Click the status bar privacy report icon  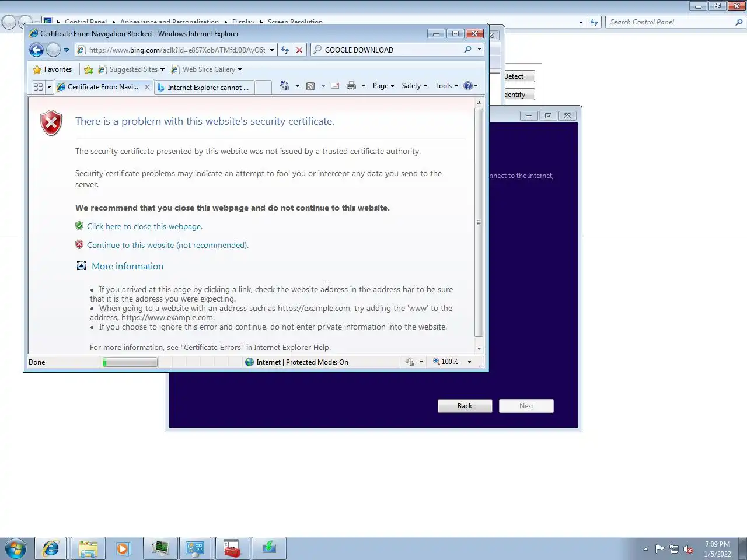[x=410, y=362]
